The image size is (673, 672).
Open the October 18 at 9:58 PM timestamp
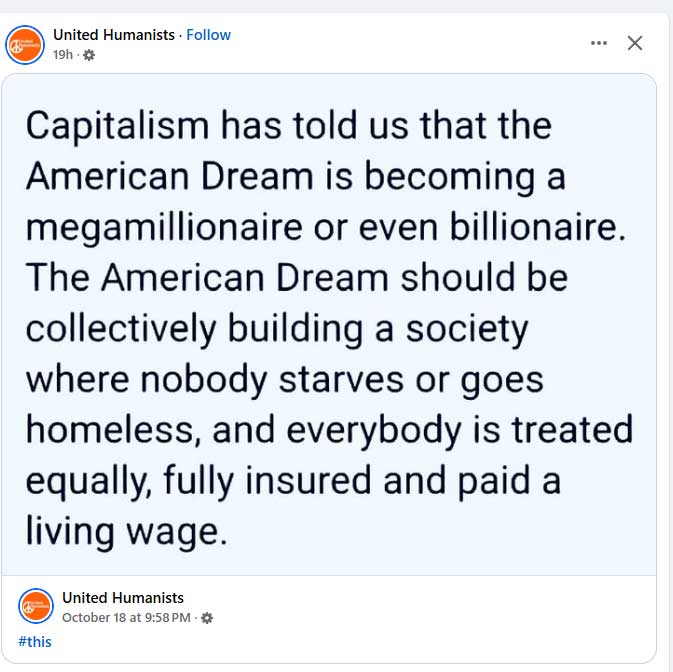point(126,618)
